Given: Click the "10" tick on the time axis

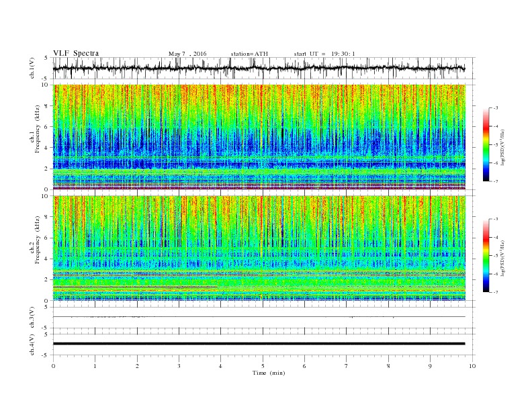Looking at the screenshot, I should tap(472, 366).
